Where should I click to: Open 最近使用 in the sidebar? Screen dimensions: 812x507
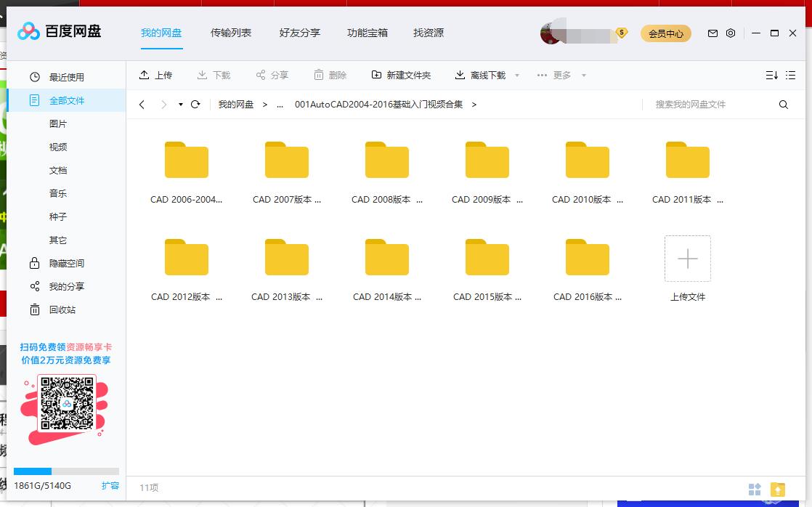[x=66, y=77]
